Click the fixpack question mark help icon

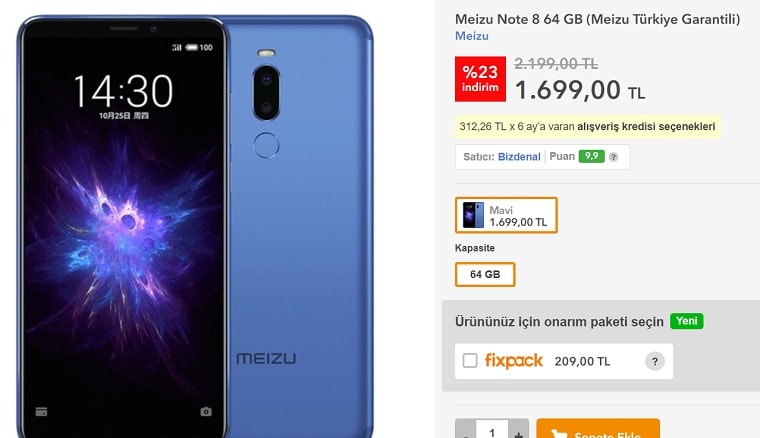coord(654,361)
